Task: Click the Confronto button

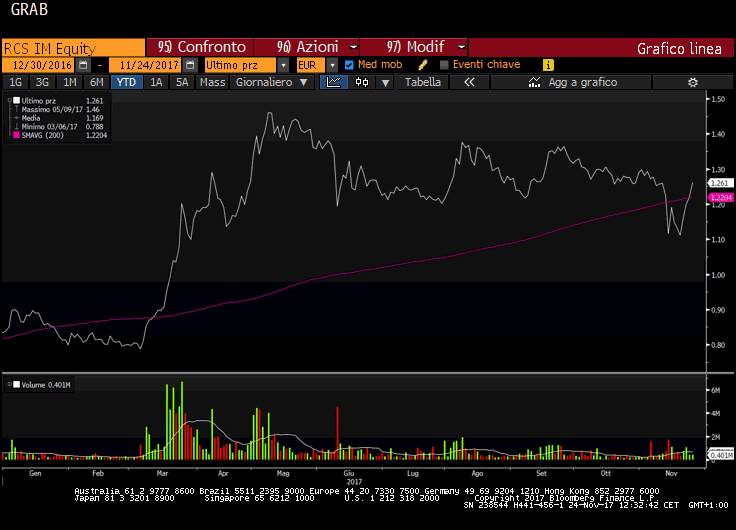Action: click(x=201, y=47)
